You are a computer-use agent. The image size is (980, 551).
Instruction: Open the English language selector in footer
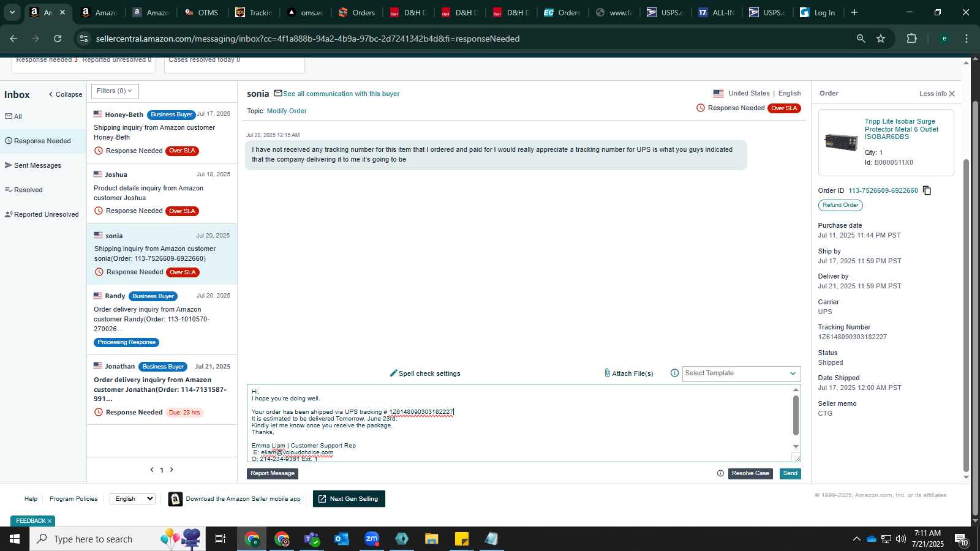click(x=132, y=499)
